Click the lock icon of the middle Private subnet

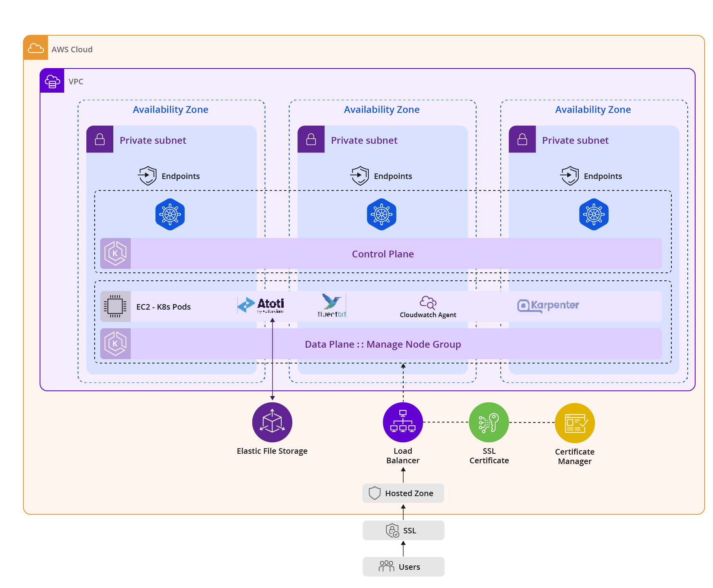[x=311, y=139]
